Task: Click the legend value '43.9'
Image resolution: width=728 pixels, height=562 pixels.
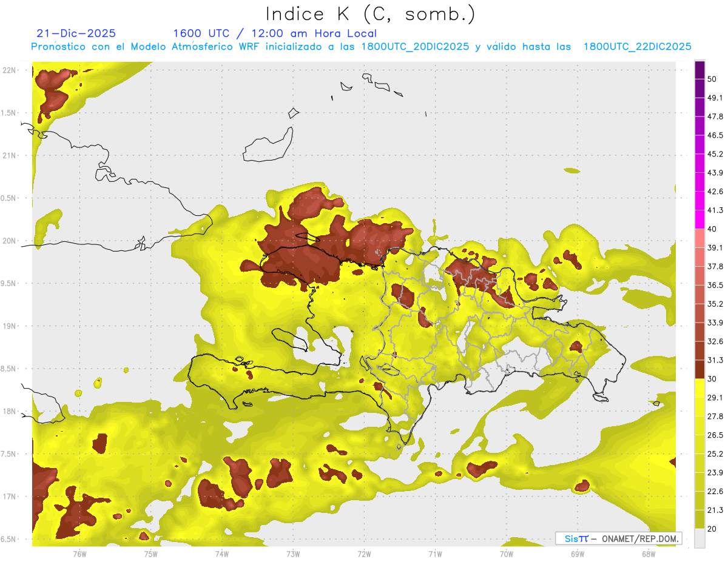Action: pos(715,173)
